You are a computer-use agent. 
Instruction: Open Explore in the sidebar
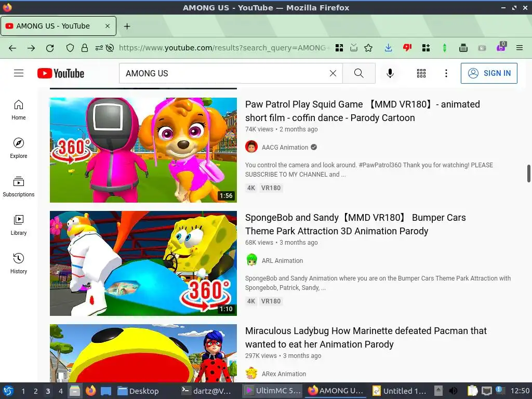[19, 149]
